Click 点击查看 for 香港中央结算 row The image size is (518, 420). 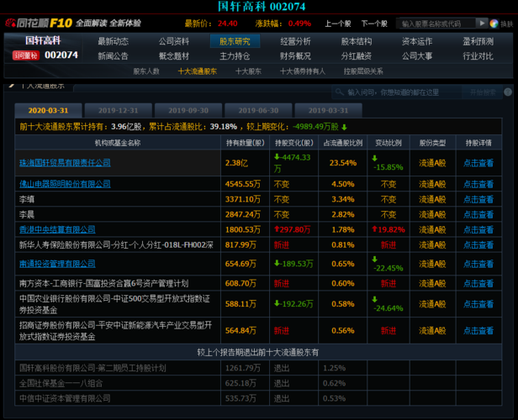click(x=478, y=229)
